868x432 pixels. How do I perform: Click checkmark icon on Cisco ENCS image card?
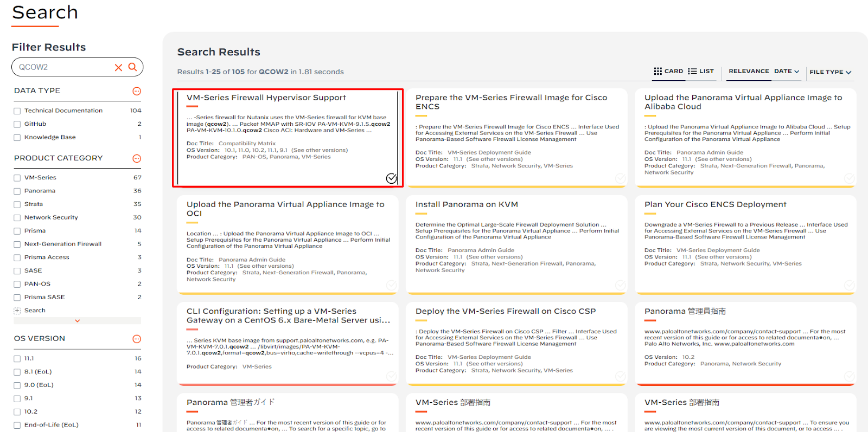[x=621, y=178]
